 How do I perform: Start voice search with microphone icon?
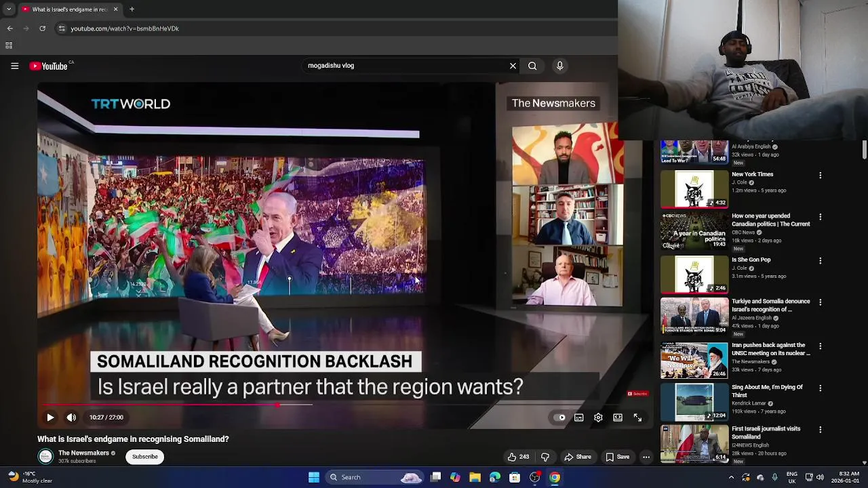pyautogui.click(x=559, y=66)
